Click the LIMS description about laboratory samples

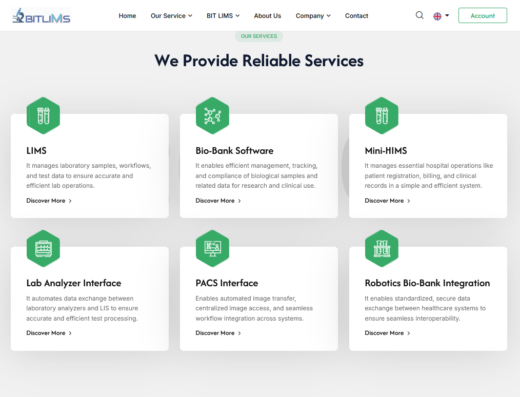click(89, 176)
